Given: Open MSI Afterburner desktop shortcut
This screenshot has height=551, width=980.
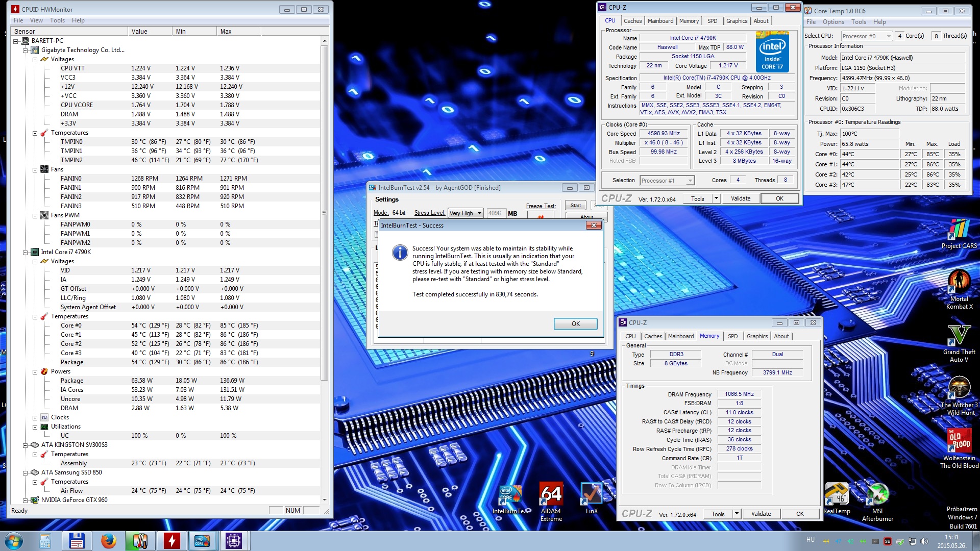Looking at the screenshot, I should click(x=877, y=502).
